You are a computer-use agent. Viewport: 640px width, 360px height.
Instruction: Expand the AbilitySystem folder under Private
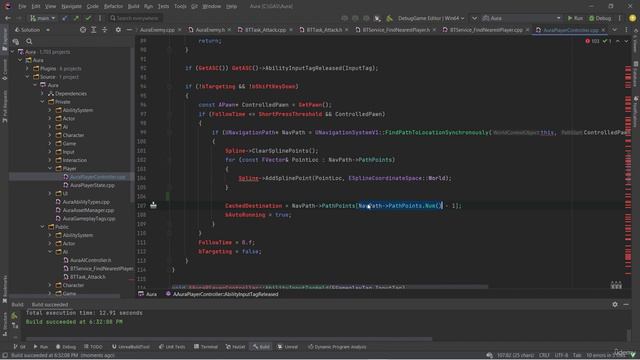(x=50, y=110)
